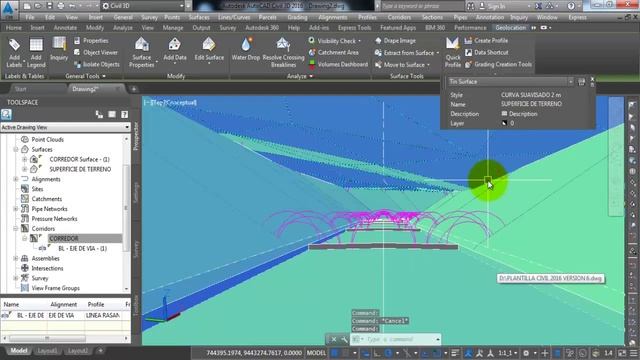The width and height of the screenshot is (640, 360).
Task: Select CORREDOR in the Corridors tree
Action: point(64,238)
